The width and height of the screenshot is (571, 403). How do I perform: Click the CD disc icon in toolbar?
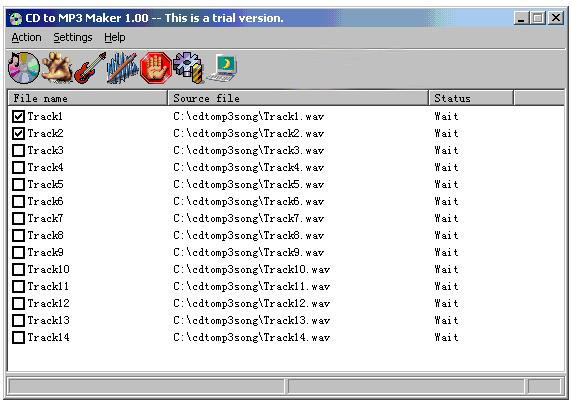pos(24,68)
